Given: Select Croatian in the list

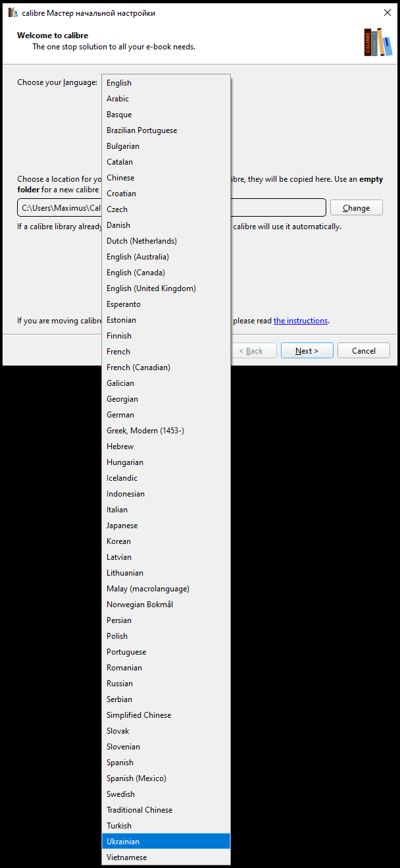Looking at the screenshot, I should tap(166, 194).
